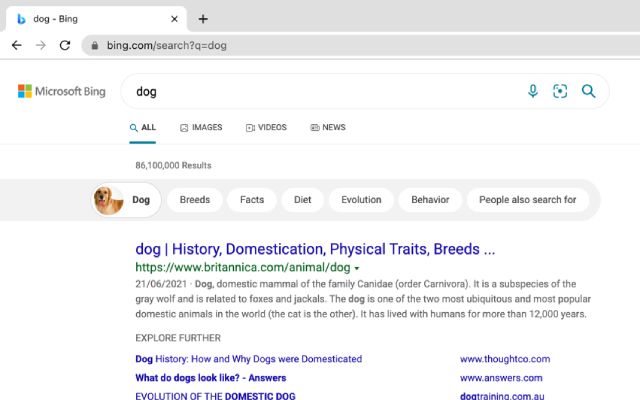
Task: Click the '86,100,000 Results' count text
Action: tap(173, 165)
